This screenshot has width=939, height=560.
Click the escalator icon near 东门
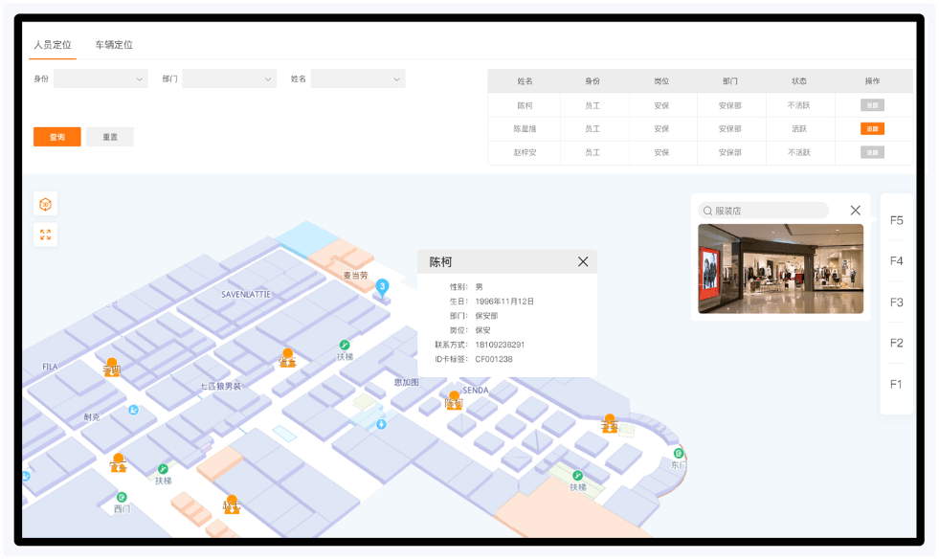click(x=578, y=476)
